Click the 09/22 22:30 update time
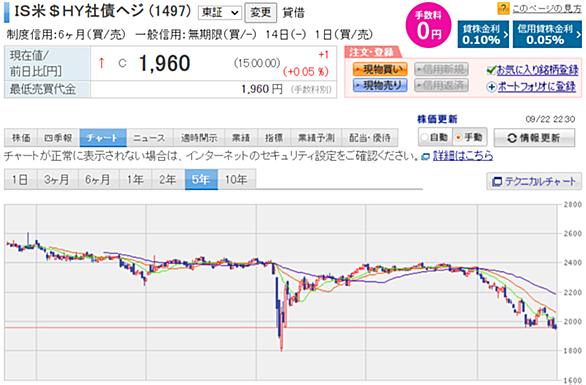 (550, 119)
